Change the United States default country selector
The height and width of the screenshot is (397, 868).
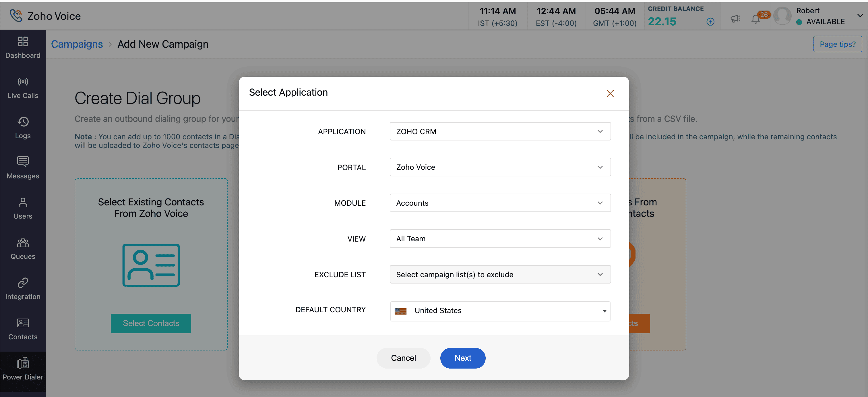(x=500, y=311)
